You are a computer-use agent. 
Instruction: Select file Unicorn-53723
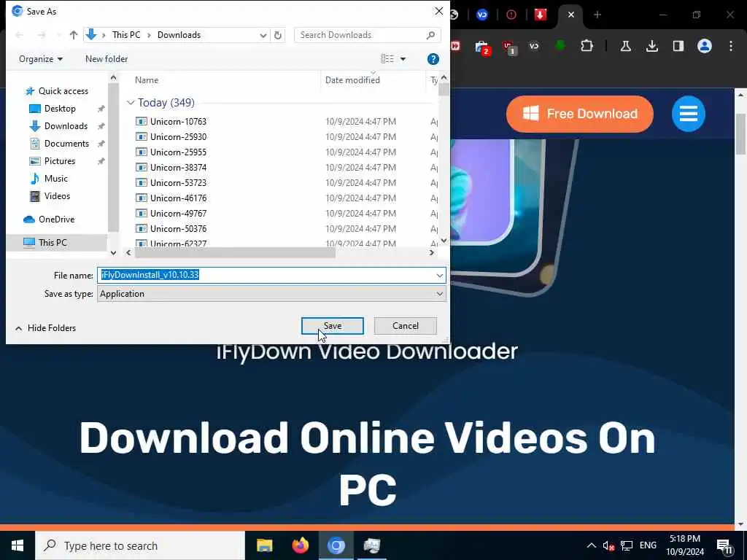pyautogui.click(x=178, y=182)
